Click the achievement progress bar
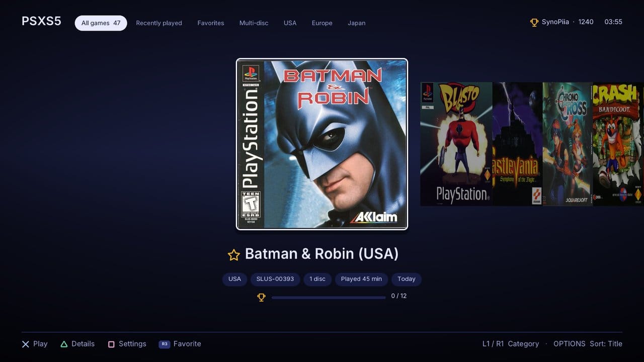This screenshot has height=362, width=644. [x=329, y=298]
